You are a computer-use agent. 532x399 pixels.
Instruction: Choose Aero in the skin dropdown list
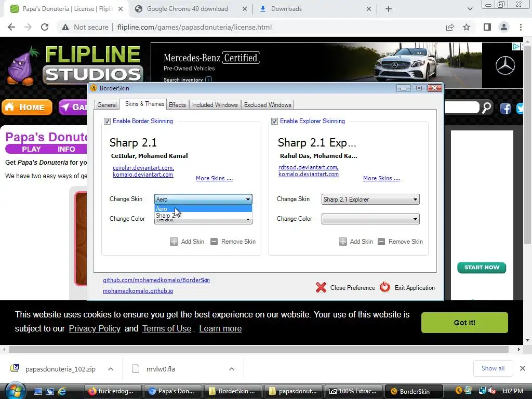pyautogui.click(x=203, y=209)
